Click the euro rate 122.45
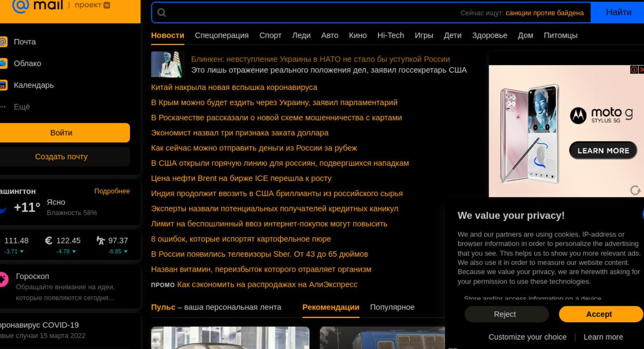The width and height of the screenshot is (644, 349). 68,241
